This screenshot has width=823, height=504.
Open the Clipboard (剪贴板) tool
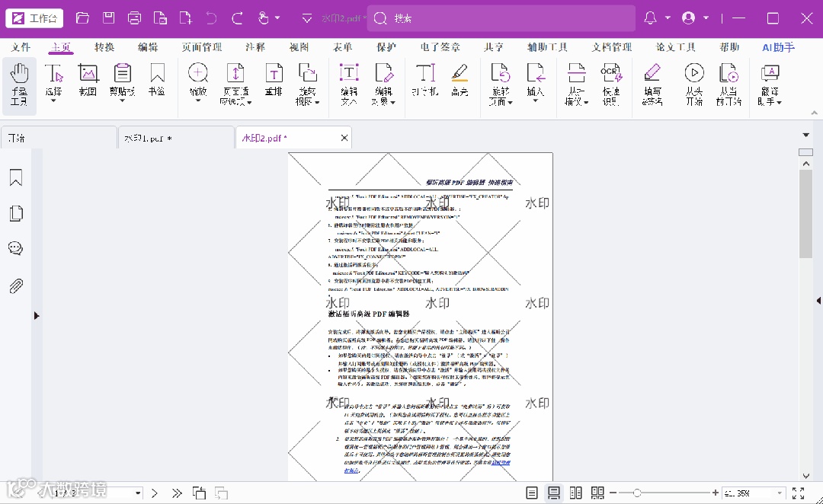122,81
